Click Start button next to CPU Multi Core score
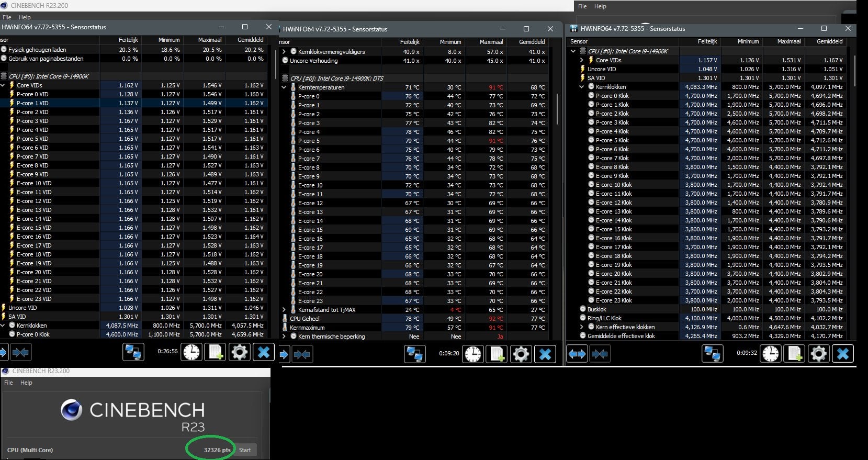The width and height of the screenshot is (868, 460). pyautogui.click(x=245, y=450)
